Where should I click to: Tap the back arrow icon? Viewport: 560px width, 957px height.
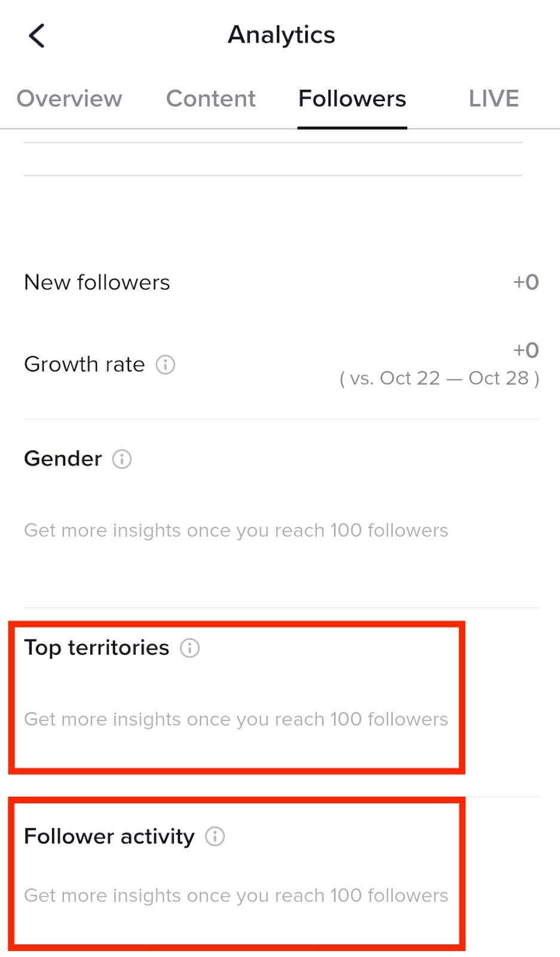click(37, 36)
